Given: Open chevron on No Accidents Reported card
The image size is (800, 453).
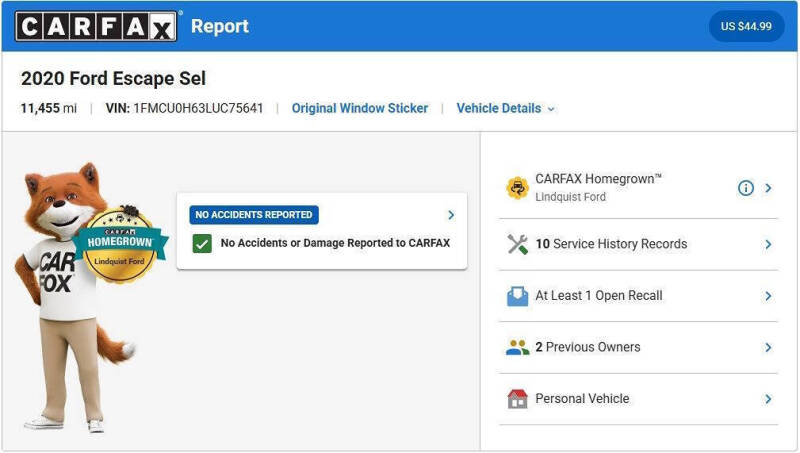Looking at the screenshot, I should (x=451, y=215).
